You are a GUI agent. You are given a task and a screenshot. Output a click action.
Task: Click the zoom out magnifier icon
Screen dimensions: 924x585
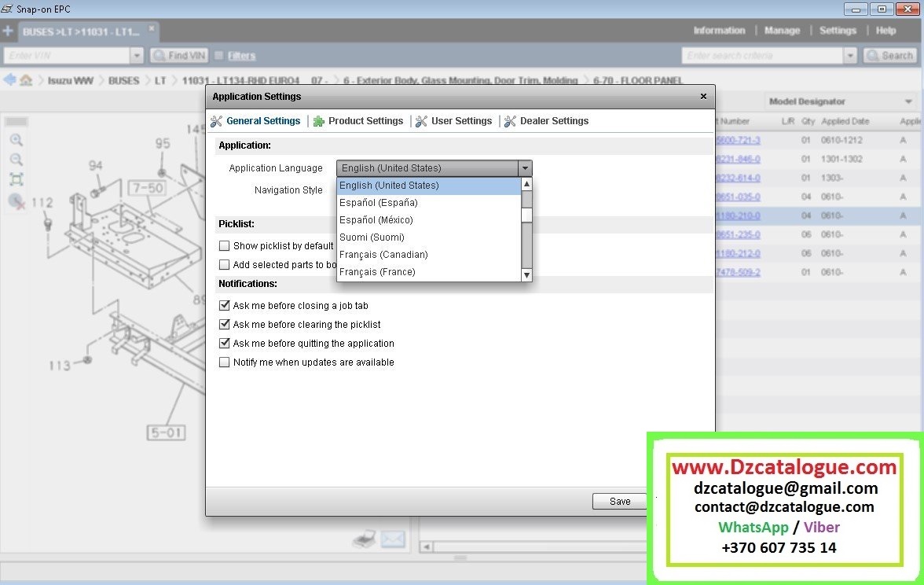coord(16,160)
